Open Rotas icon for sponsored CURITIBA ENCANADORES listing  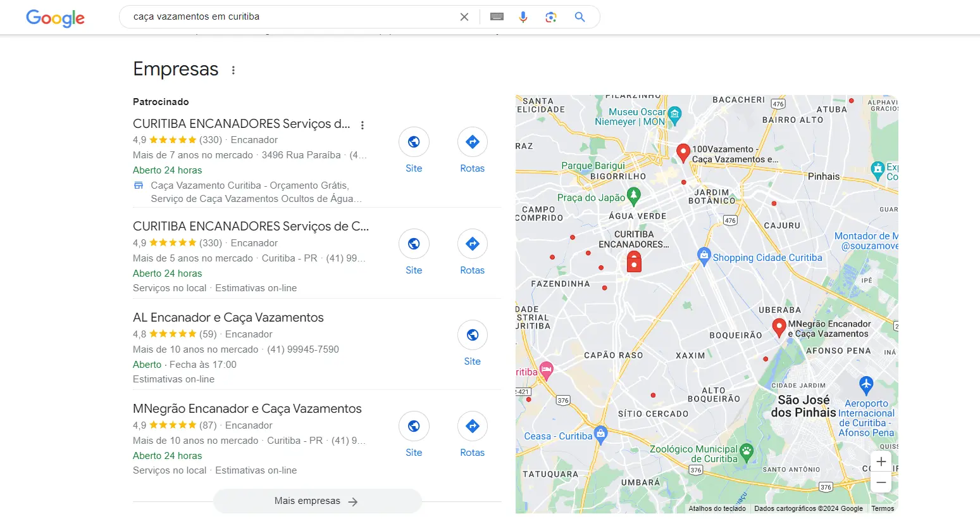[x=473, y=142]
